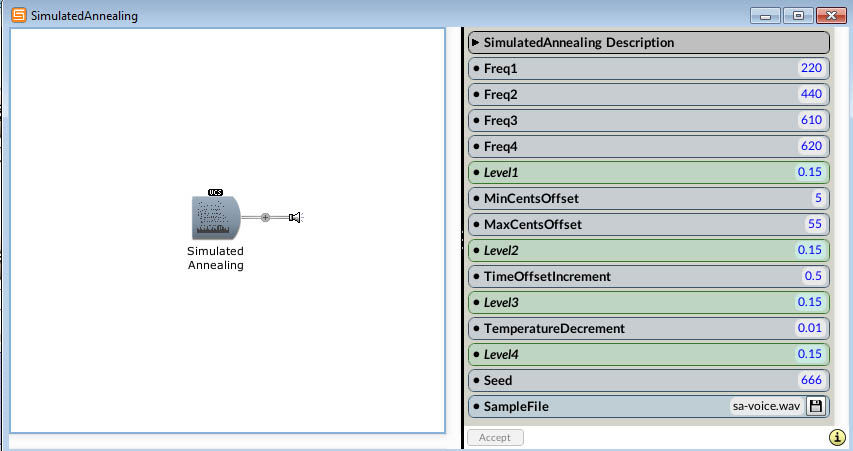
Task: Open SampleFile disk browse icon
Action: 815,406
